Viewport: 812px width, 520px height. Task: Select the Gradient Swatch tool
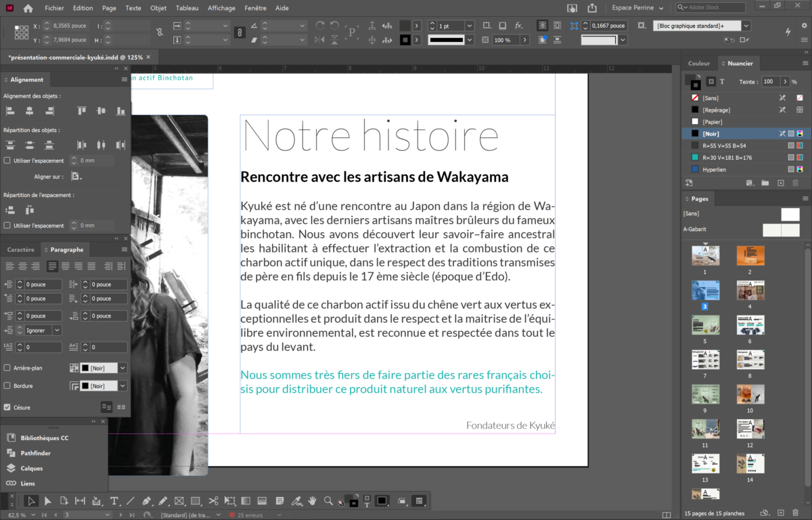pyautogui.click(x=246, y=501)
